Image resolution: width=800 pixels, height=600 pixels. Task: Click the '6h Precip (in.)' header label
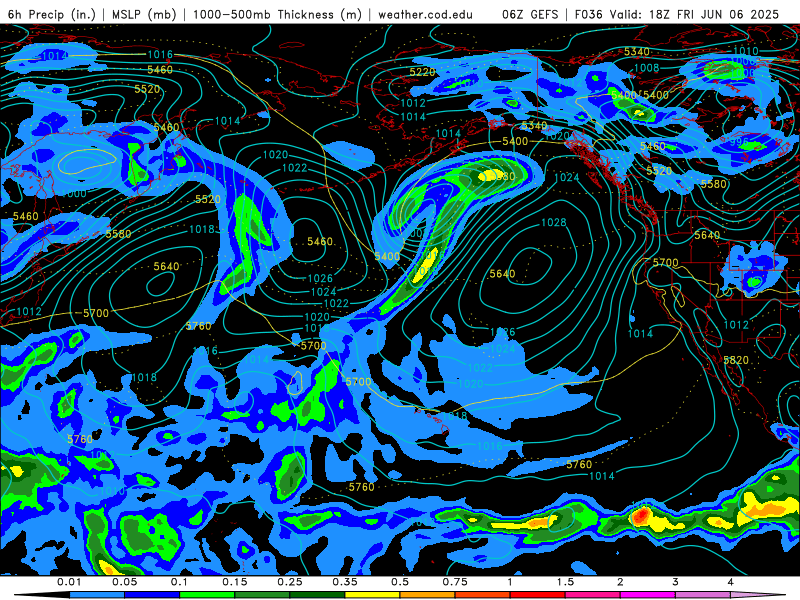52,14
